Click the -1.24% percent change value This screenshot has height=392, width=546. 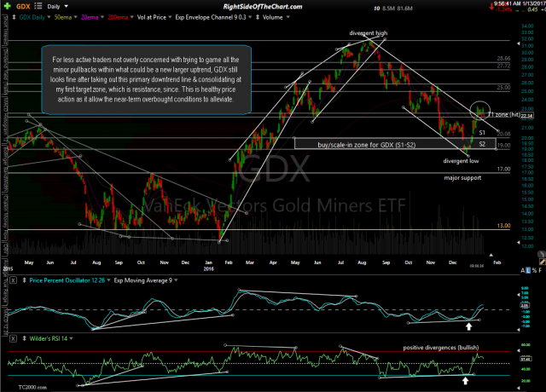[x=503, y=9]
